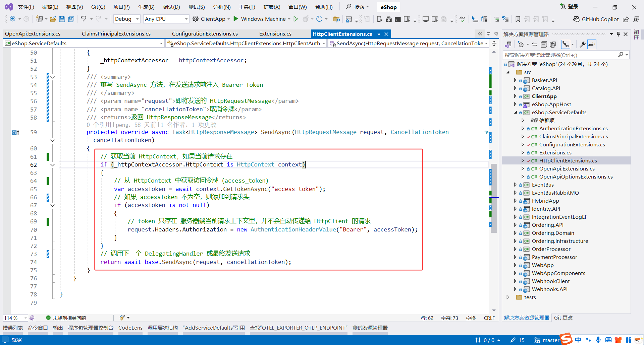Screen dimensions: 644x345
Task: Open the 错误列表 error list panel
Action: pos(13,328)
